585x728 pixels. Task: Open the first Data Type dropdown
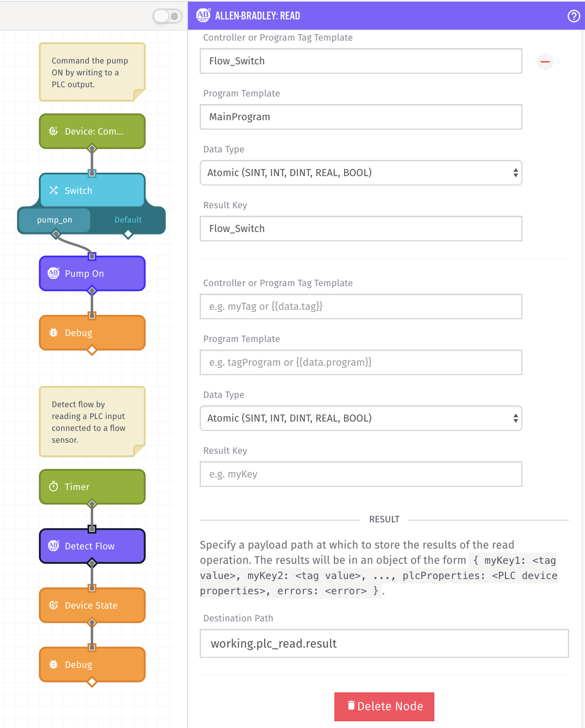coord(361,173)
